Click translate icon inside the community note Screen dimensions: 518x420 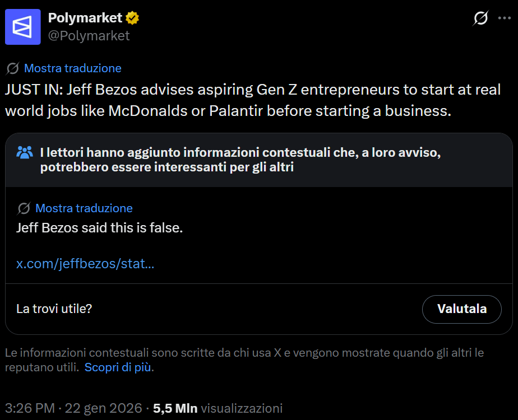tap(24, 208)
